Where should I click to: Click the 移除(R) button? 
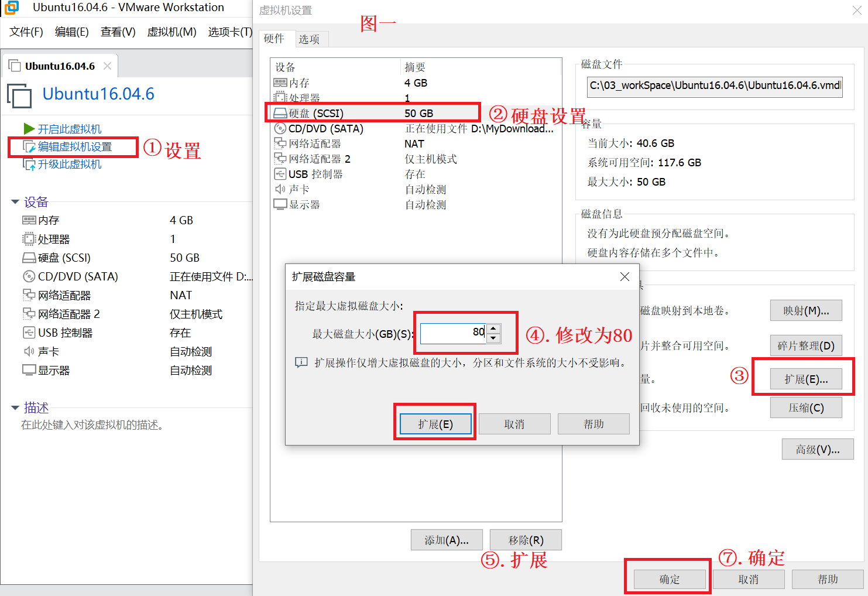coord(526,540)
